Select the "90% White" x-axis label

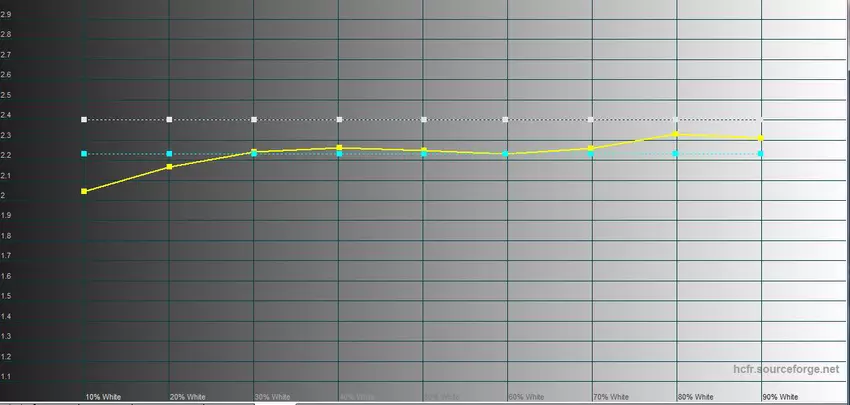pos(780,397)
